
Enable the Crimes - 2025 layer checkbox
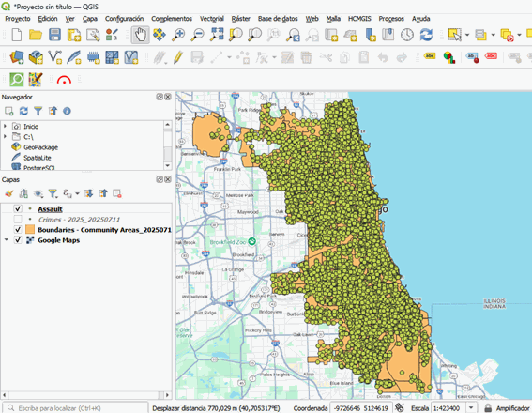18,220
